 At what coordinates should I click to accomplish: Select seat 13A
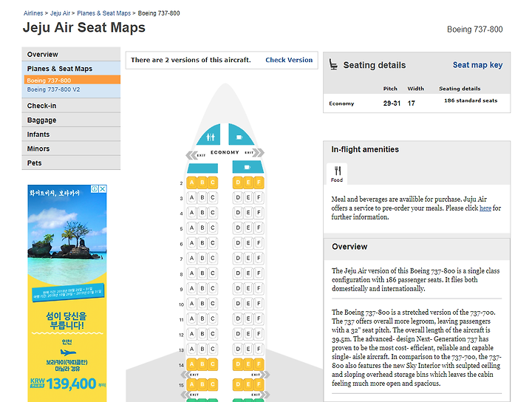click(191, 349)
